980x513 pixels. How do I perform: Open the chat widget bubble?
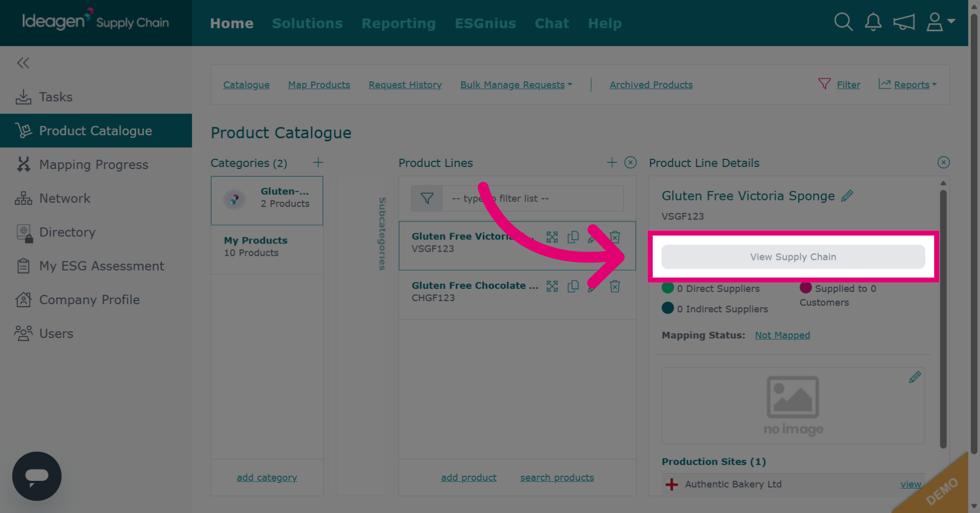[x=37, y=476]
